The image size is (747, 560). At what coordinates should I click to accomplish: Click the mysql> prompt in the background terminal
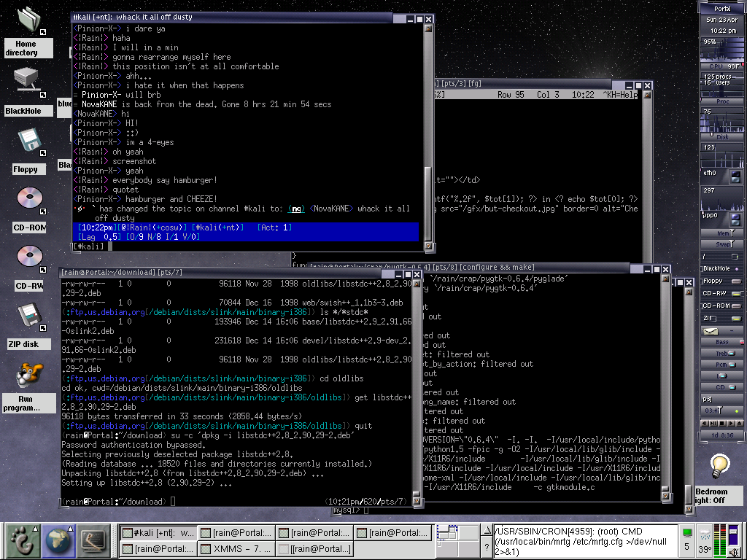(348, 510)
